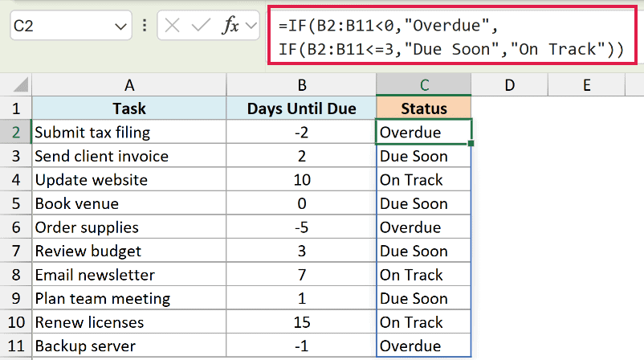Click the cell with value 15
This screenshot has height=360, width=644.
[301, 322]
